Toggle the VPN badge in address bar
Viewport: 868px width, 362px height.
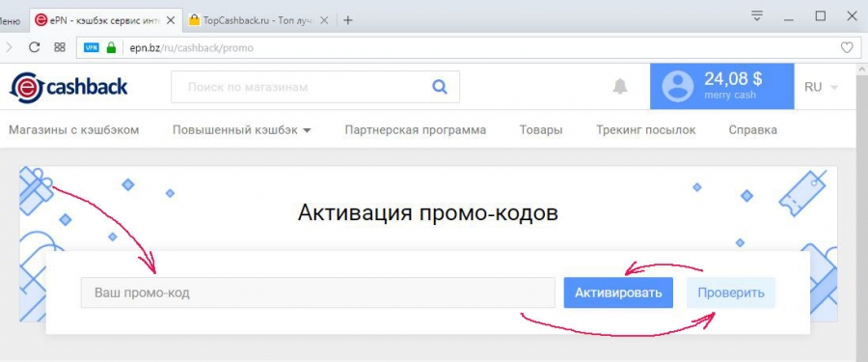pos(92,47)
